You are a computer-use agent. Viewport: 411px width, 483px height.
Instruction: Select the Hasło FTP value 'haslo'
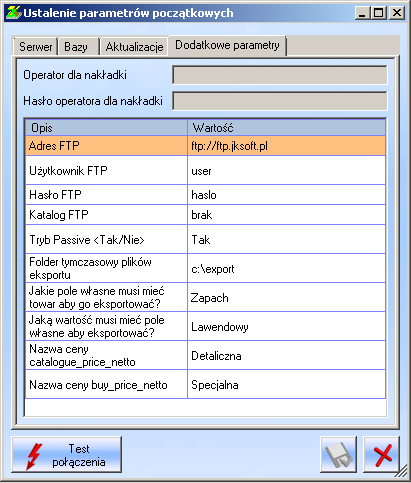pos(286,195)
